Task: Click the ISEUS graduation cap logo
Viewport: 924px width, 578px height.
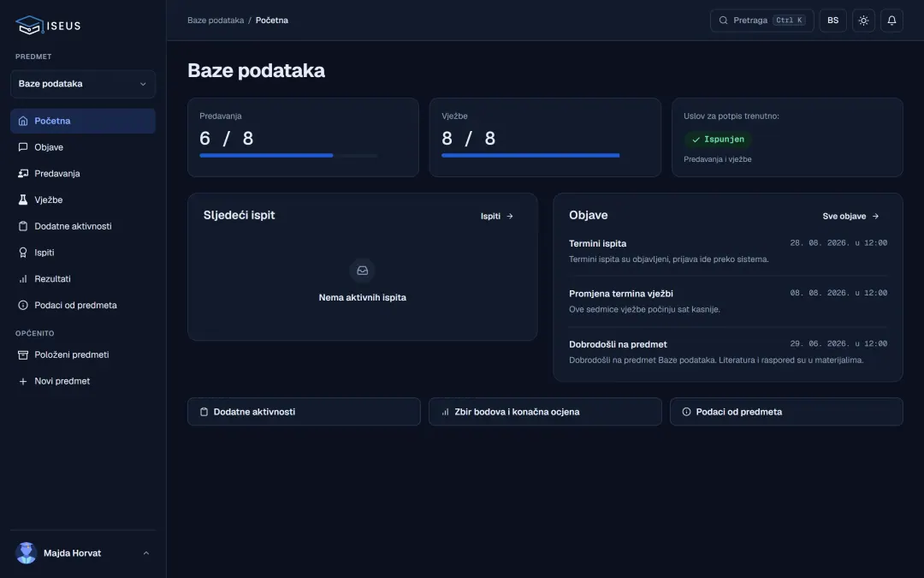Action: (29, 25)
